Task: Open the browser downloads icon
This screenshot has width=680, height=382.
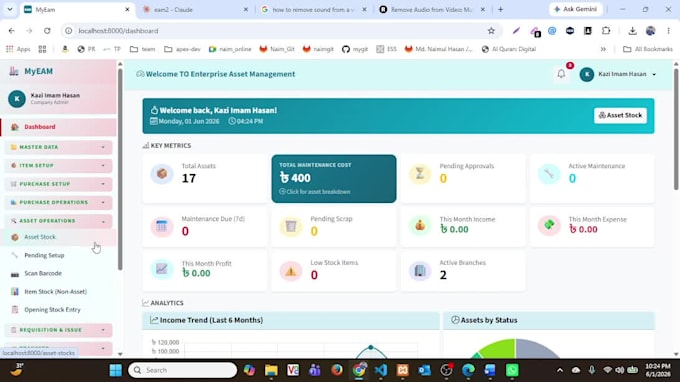Action: [632, 31]
